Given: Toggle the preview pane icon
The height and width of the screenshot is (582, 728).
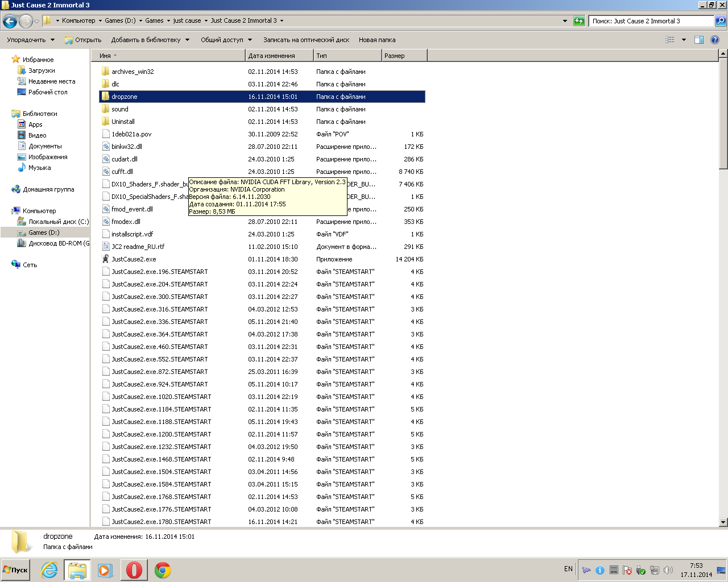Looking at the screenshot, I should pos(699,40).
